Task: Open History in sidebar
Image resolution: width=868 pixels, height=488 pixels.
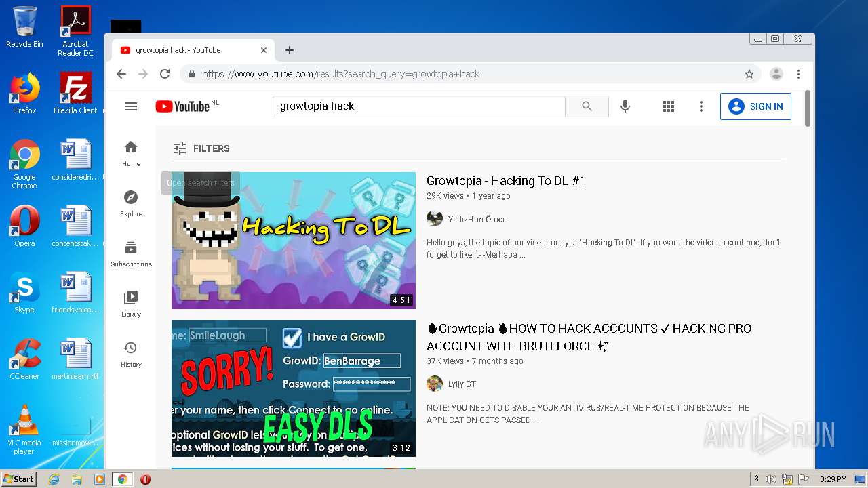Action: point(131,354)
